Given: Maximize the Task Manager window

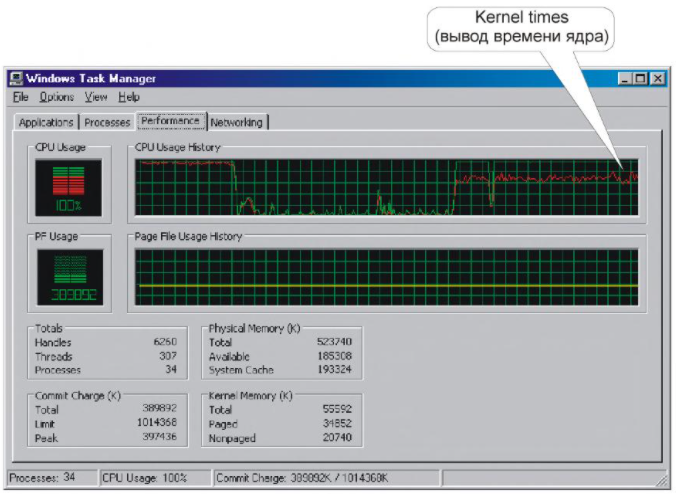Looking at the screenshot, I should pyautogui.click(x=641, y=78).
